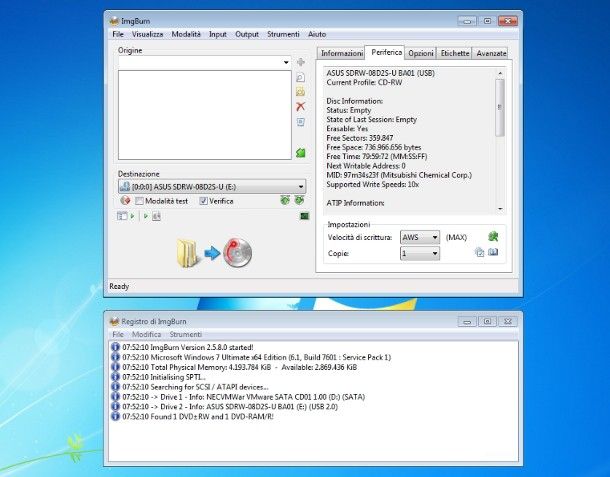Viewport: 610px width, 477px height.
Task: Browse for a folder with the yellow folder icon
Action: (300, 92)
